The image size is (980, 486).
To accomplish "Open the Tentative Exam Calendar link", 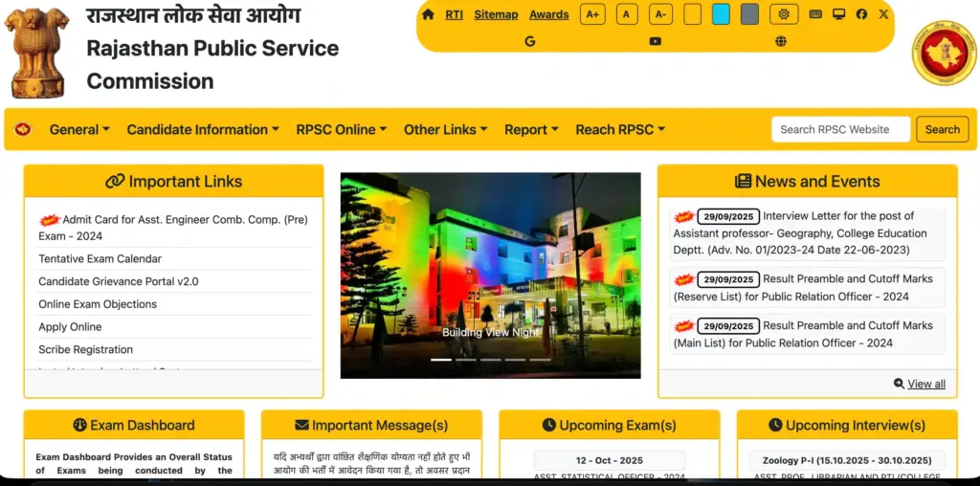I will click(x=100, y=259).
